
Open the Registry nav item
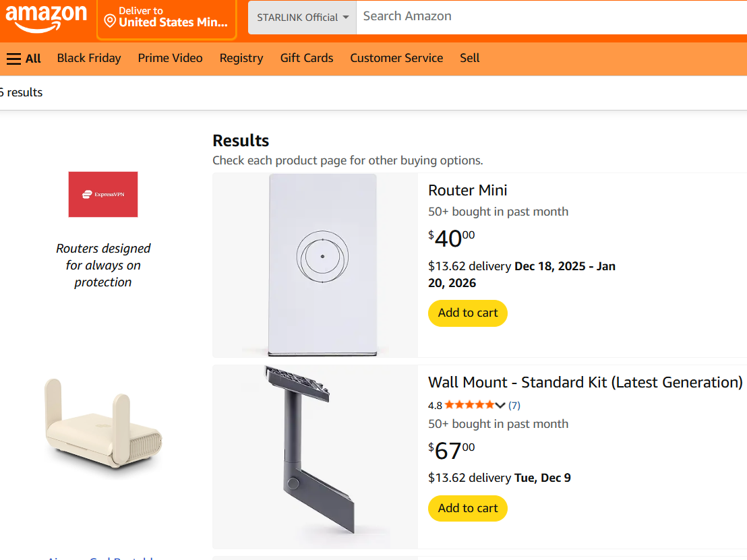pos(241,58)
